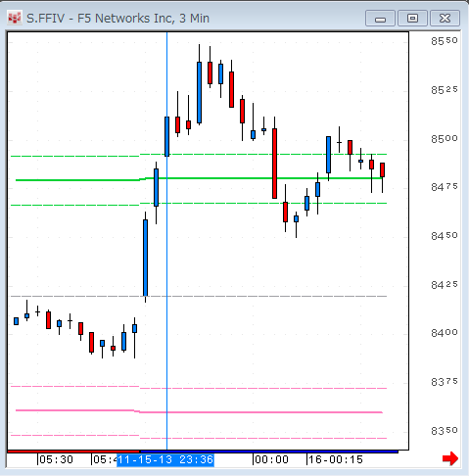Click the 8450 price axis label
Image resolution: width=469 pixels, height=476 pixels.
click(445, 236)
